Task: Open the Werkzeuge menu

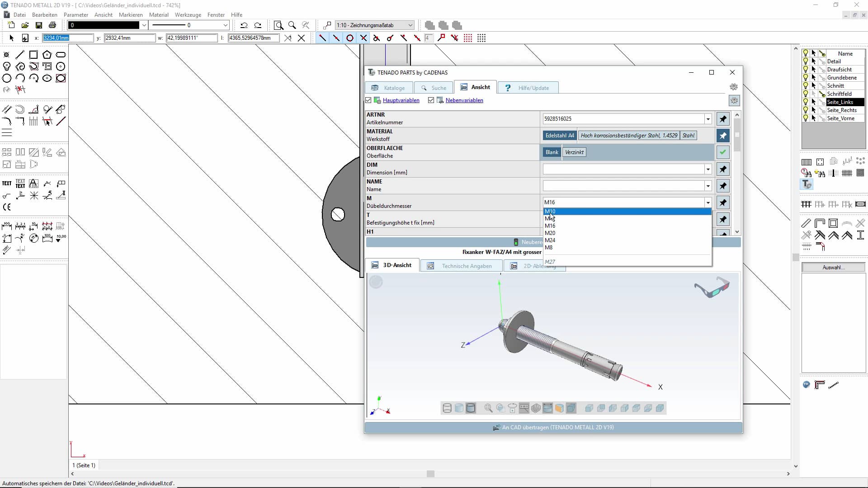Action: 188,15
